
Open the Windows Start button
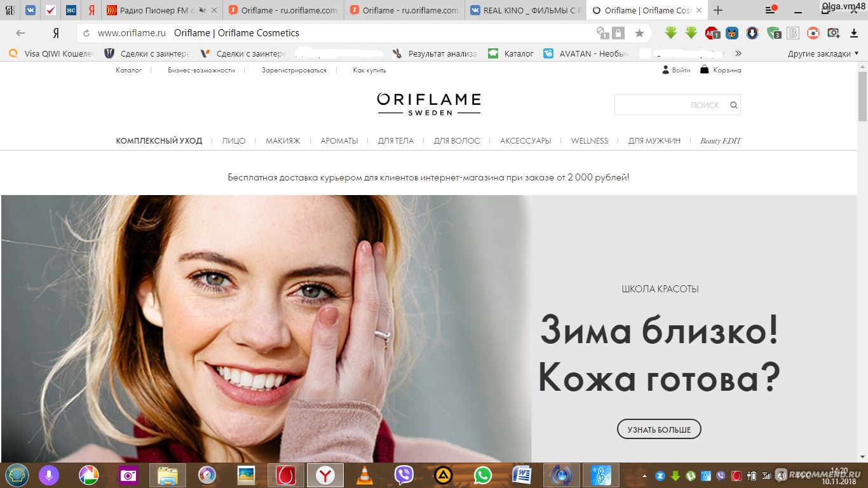17,475
